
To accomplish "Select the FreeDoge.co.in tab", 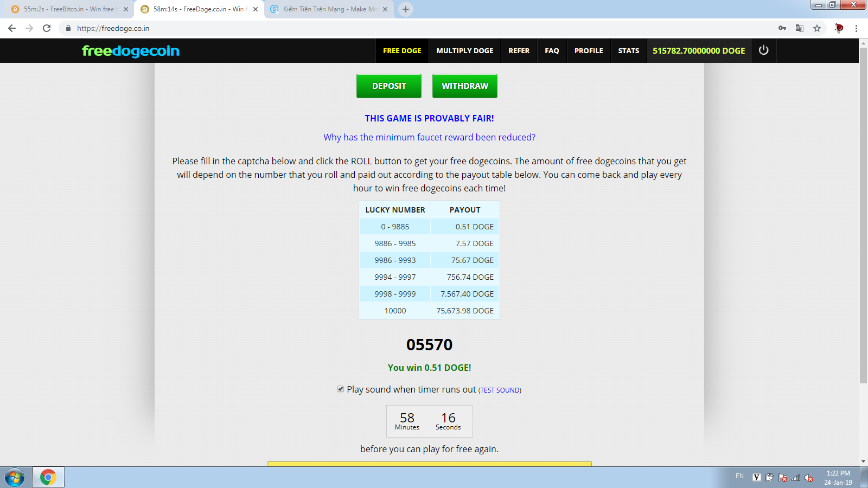I will pyautogui.click(x=199, y=9).
